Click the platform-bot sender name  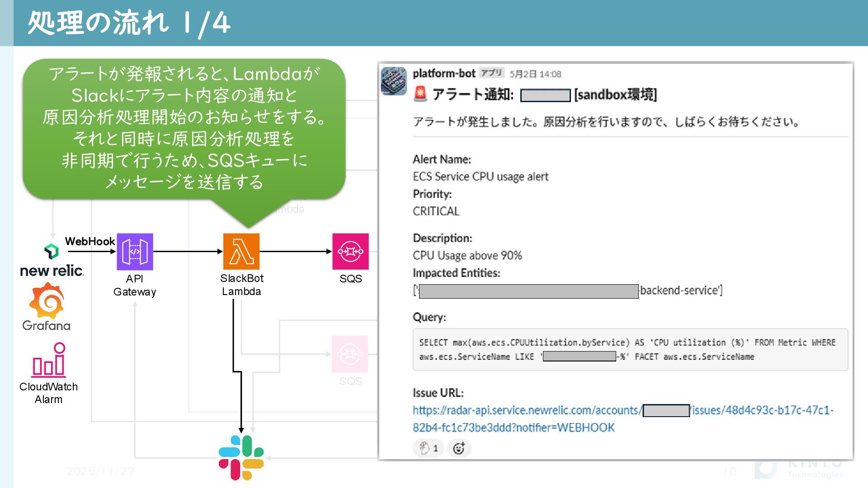click(x=443, y=74)
